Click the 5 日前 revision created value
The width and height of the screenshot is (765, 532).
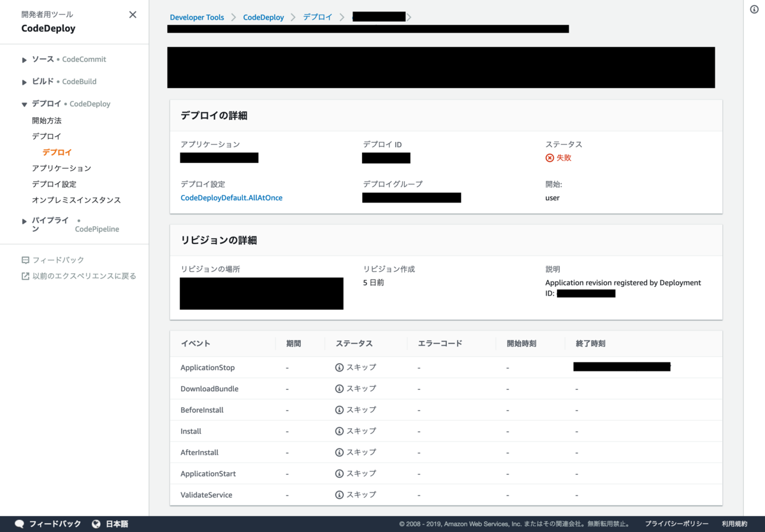coord(374,283)
